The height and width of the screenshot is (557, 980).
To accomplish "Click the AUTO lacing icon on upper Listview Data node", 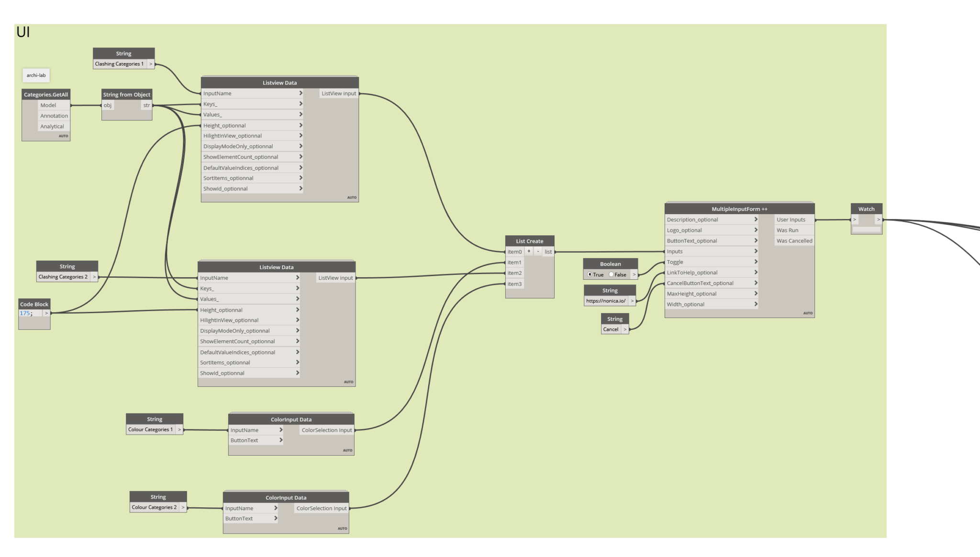I will coord(351,197).
